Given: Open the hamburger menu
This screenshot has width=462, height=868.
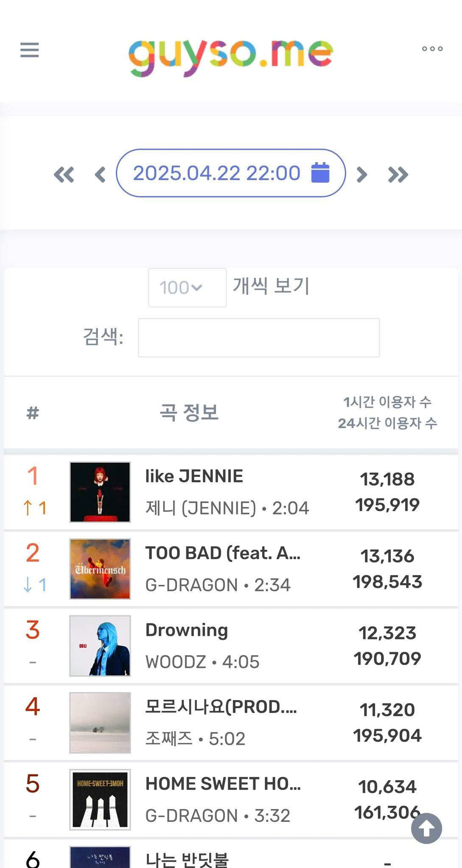Looking at the screenshot, I should [x=30, y=50].
